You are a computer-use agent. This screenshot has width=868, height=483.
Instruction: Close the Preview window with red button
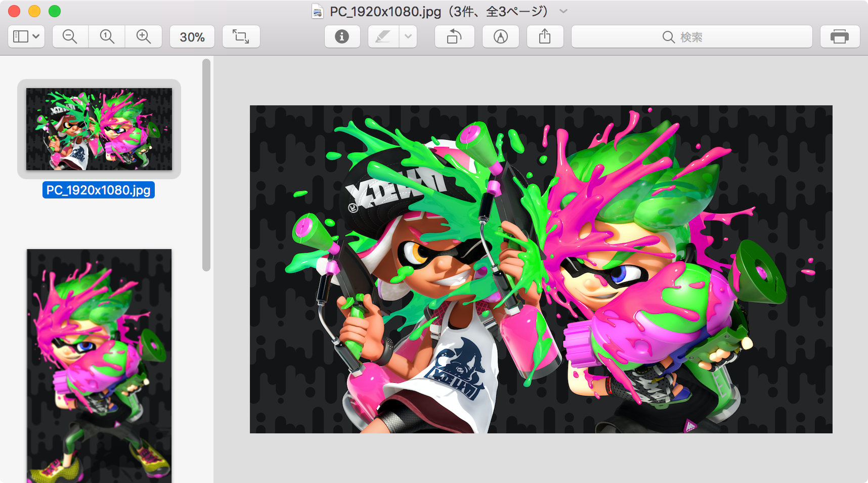pyautogui.click(x=14, y=11)
